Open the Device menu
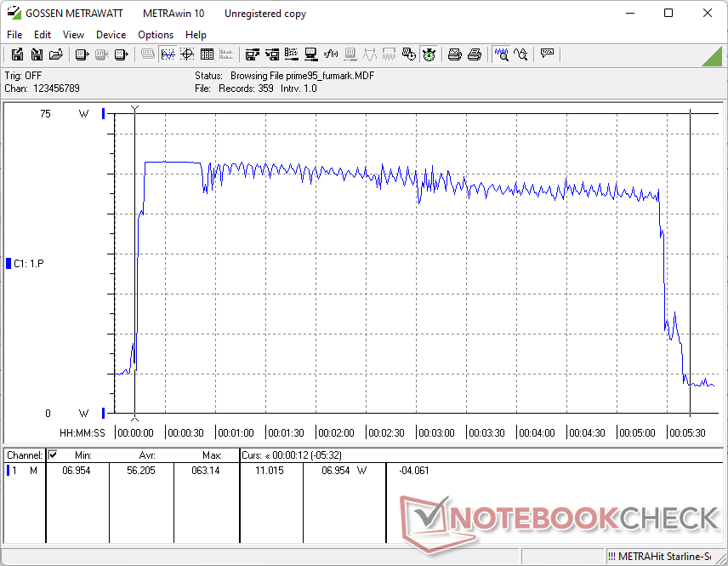This screenshot has width=728, height=566. (x=111, y=35)
